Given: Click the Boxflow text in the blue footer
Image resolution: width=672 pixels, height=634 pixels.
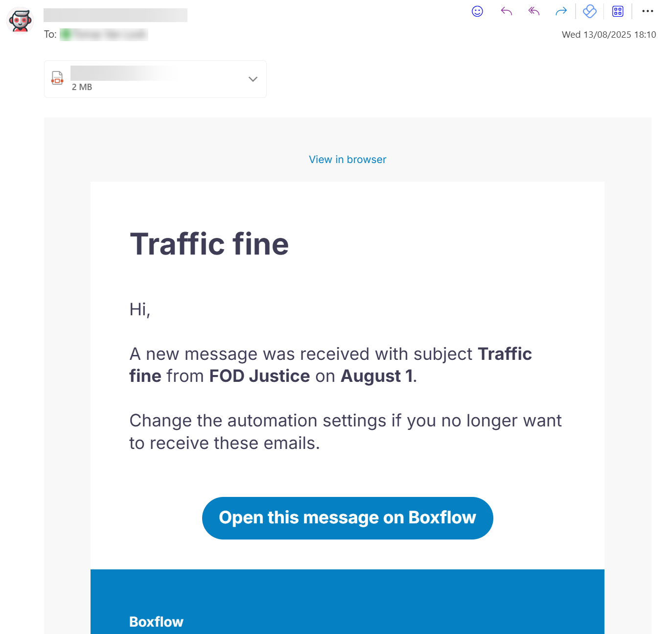Looking at the screenshot, I should point(156,622).
